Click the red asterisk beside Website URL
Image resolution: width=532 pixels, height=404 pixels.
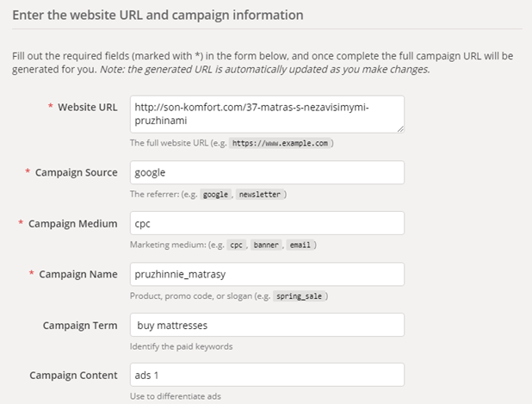(x=49, y=106)
